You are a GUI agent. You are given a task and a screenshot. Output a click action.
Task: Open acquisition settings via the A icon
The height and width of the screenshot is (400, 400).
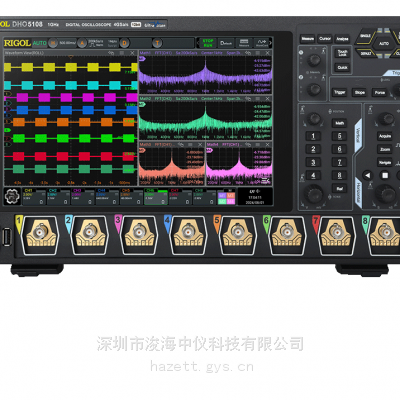[x=82, y=43]
